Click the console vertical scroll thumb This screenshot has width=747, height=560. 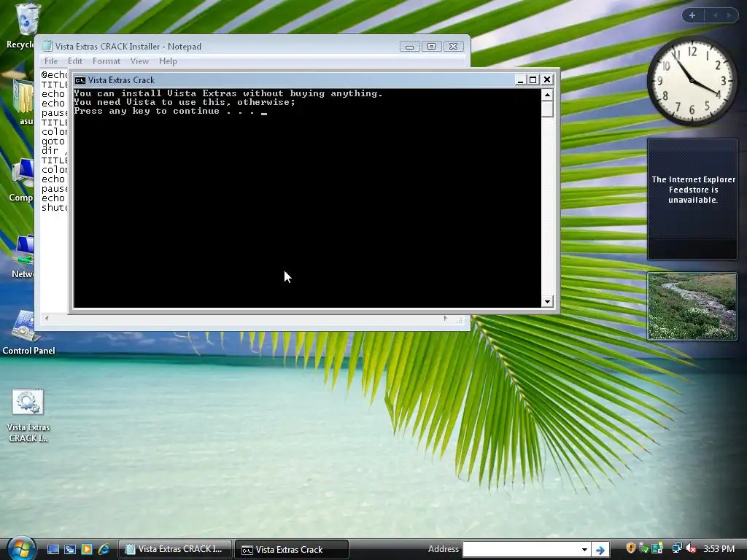coord(547,109)
